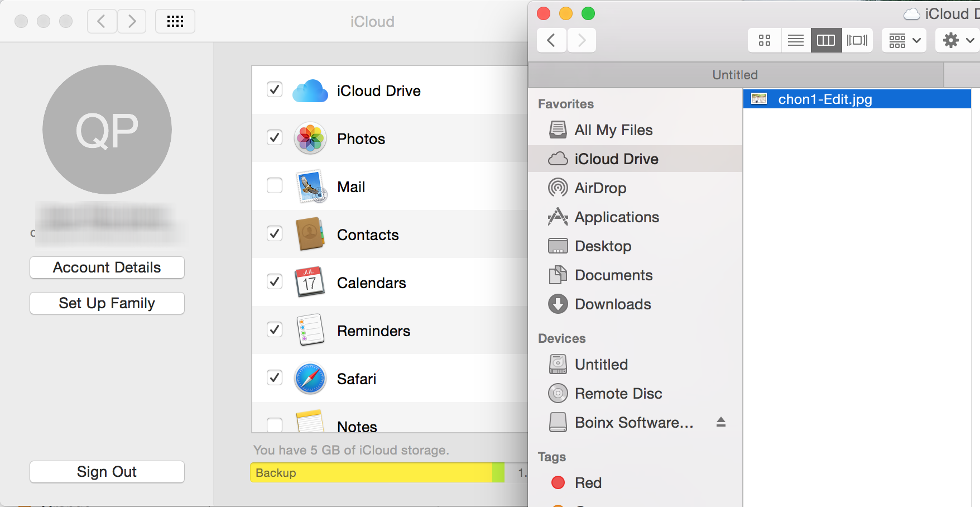Switch Finder to list view

796,40
